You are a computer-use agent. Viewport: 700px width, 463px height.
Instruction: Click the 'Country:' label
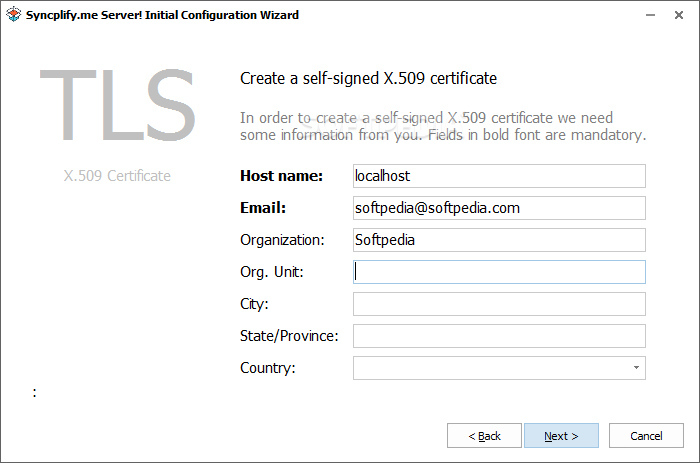268,368
